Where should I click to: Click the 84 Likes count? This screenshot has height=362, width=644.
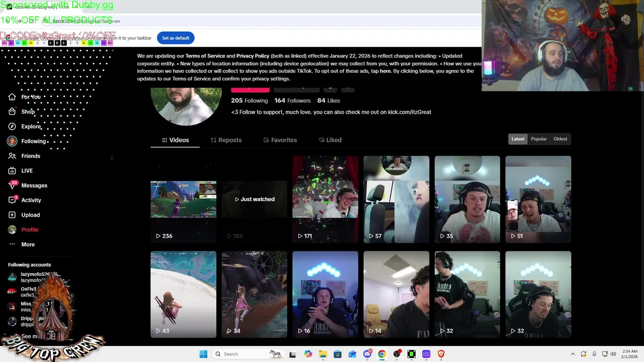point(329,101)
